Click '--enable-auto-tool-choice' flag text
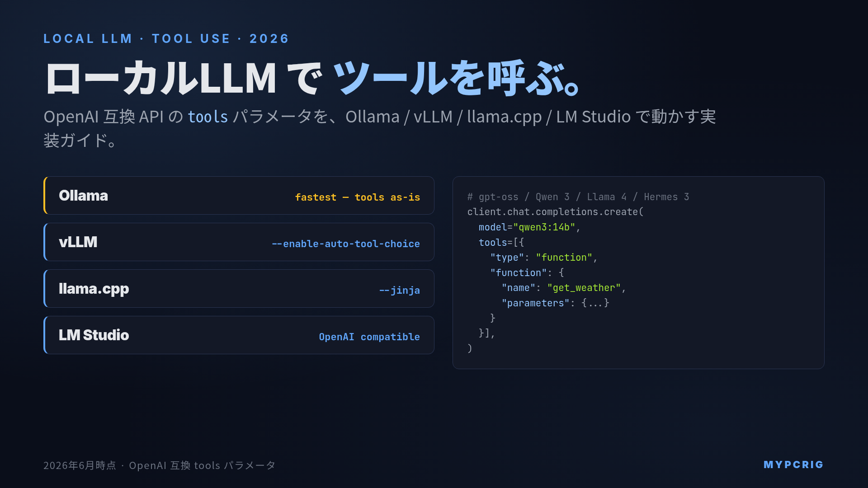868x488 pixels. pos(346,244)
